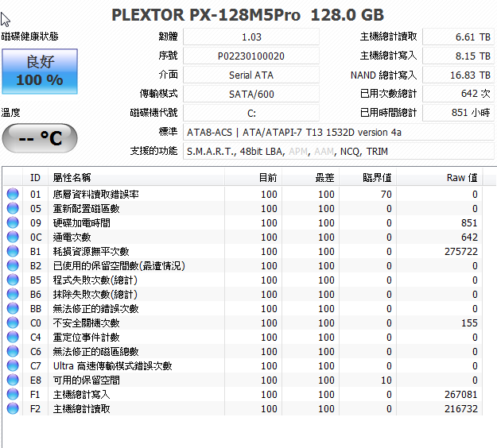Click power-on hours value 851 小時
Viewport: 497px width, 448px height.
point(458,113)
